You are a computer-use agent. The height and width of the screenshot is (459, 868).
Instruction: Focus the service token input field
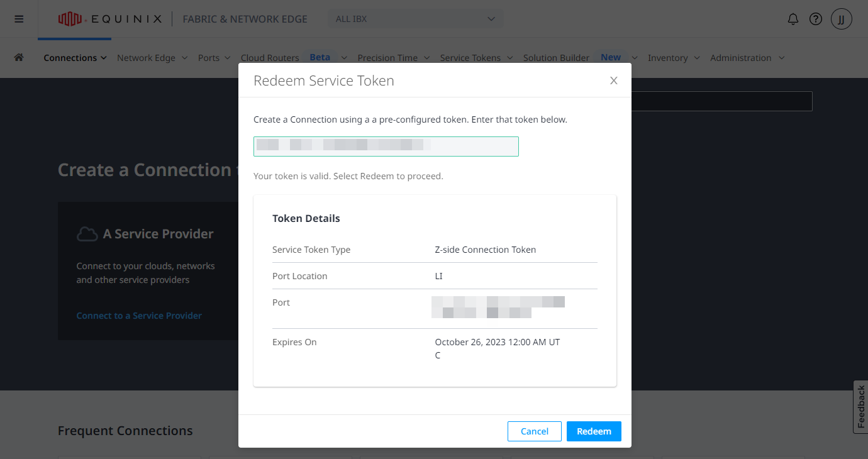click(386, 146)
